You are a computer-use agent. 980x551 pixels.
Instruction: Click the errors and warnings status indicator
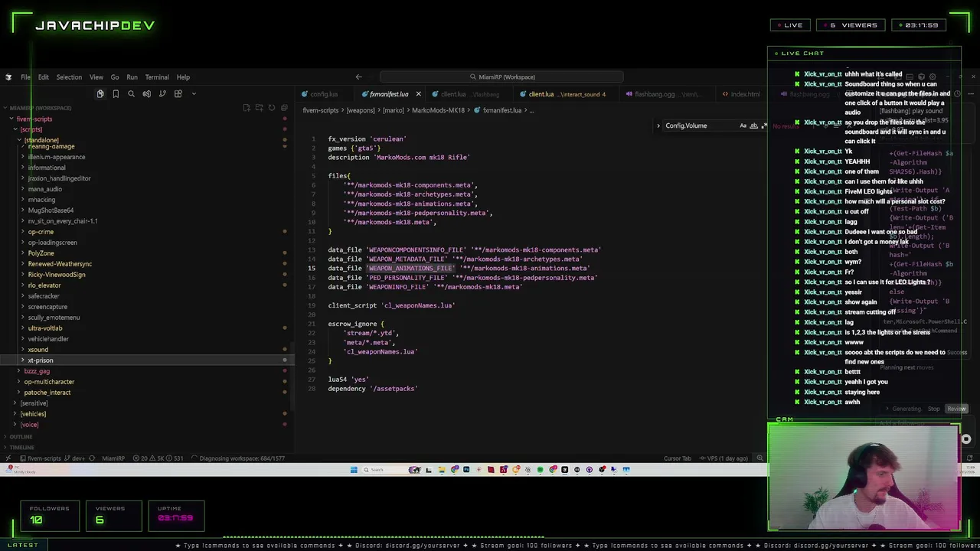click(x=158, y=458)
